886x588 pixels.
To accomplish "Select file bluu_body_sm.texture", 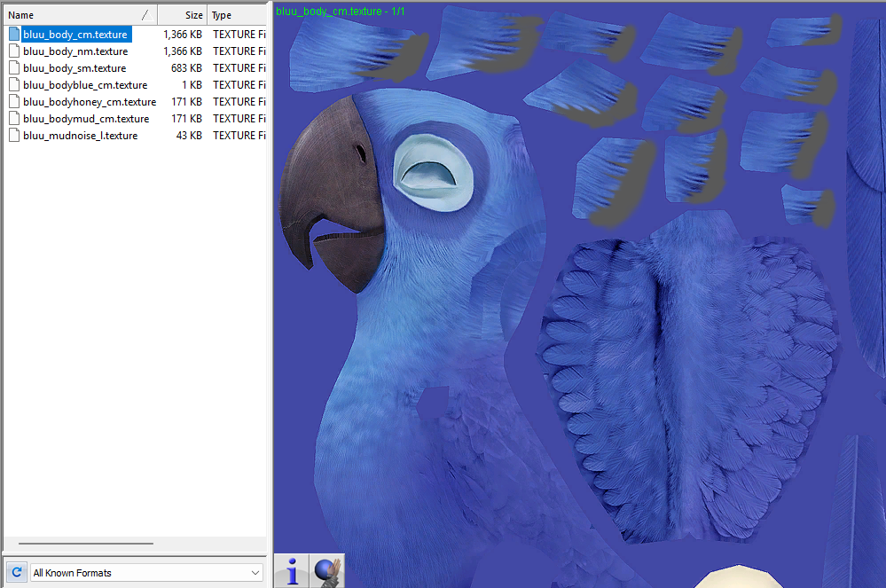I will [x=74, y=68].
